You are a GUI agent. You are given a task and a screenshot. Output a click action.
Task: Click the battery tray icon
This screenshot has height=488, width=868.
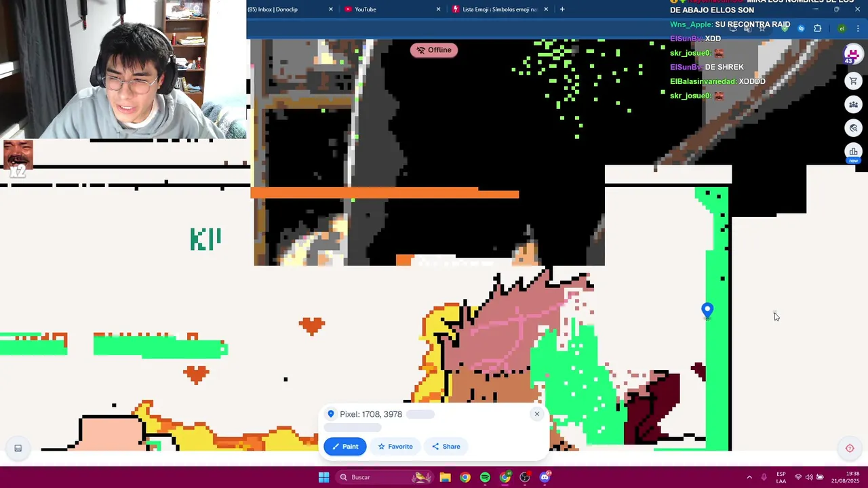point(820,477)
